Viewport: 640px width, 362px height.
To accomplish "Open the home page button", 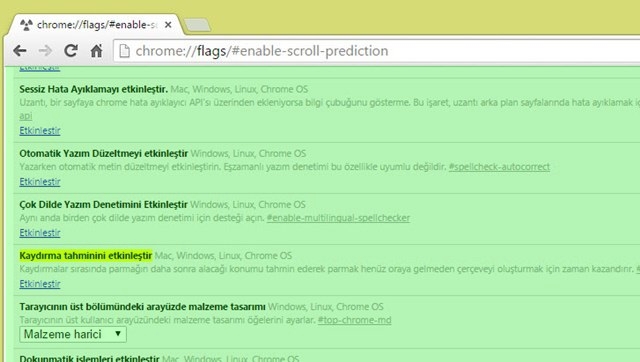I will point(96,51).
